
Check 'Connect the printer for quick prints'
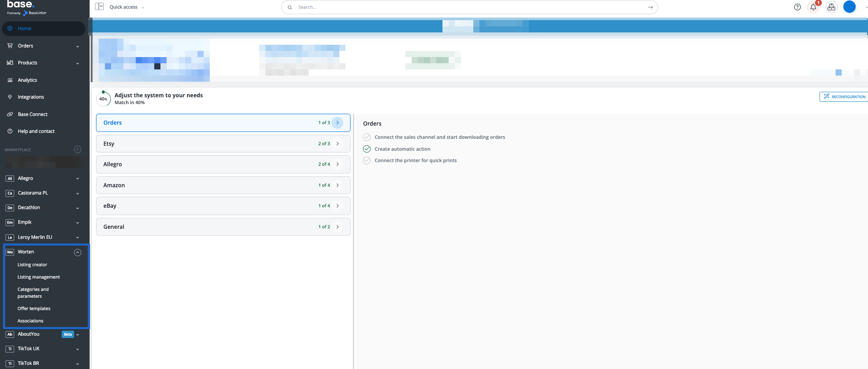point(367,160)
